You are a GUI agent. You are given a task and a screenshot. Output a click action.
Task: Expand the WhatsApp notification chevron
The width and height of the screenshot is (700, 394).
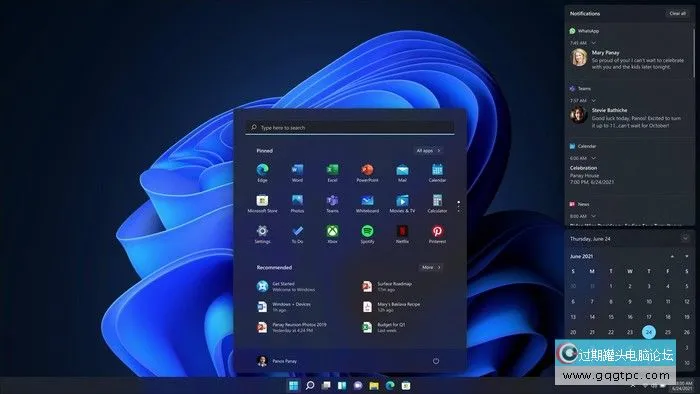pyautogui.click(x=594, y=43)
